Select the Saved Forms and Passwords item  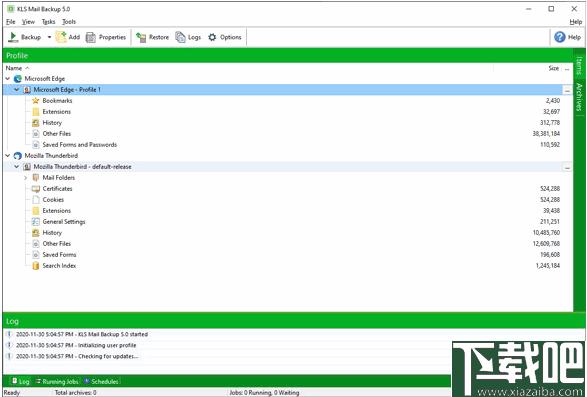[x=74, y=145]
